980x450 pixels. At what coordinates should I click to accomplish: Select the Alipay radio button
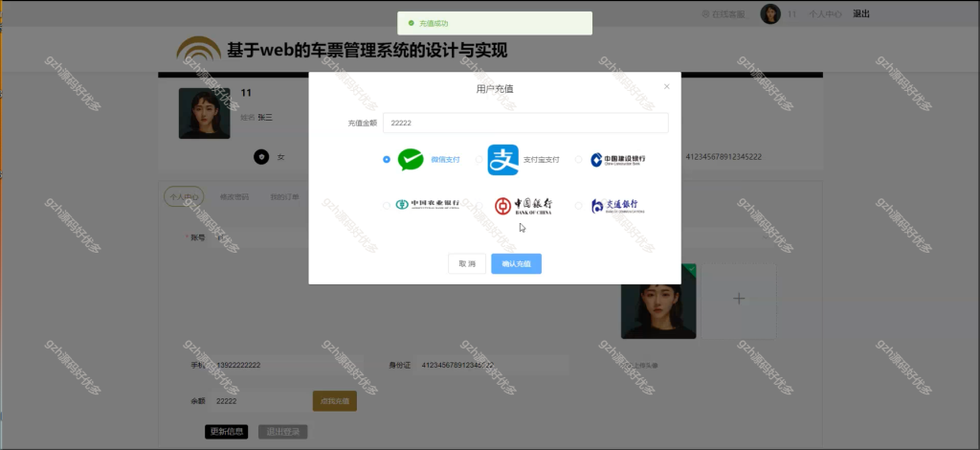[479, 159]
